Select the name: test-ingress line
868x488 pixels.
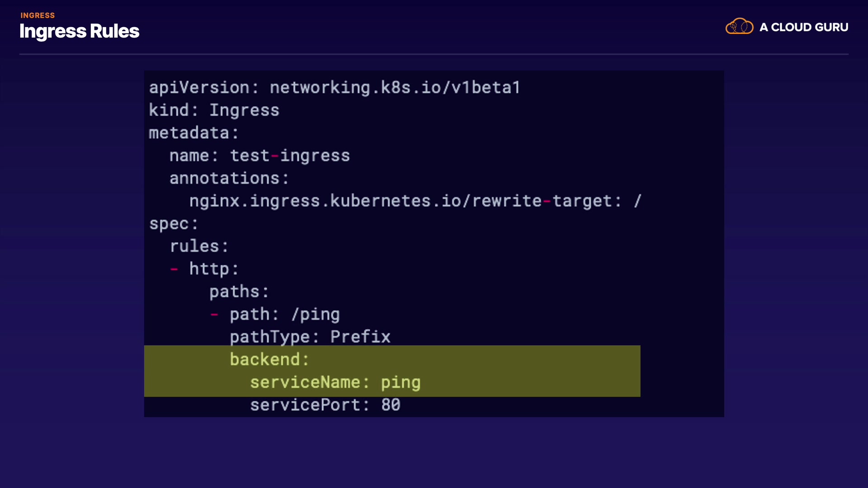(x=259, y=155)
